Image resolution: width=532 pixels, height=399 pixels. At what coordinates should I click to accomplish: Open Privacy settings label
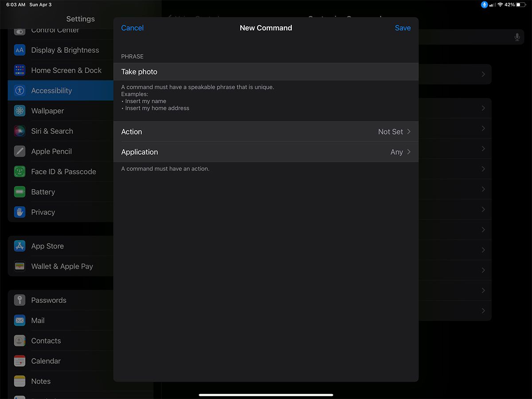[43, 212]
